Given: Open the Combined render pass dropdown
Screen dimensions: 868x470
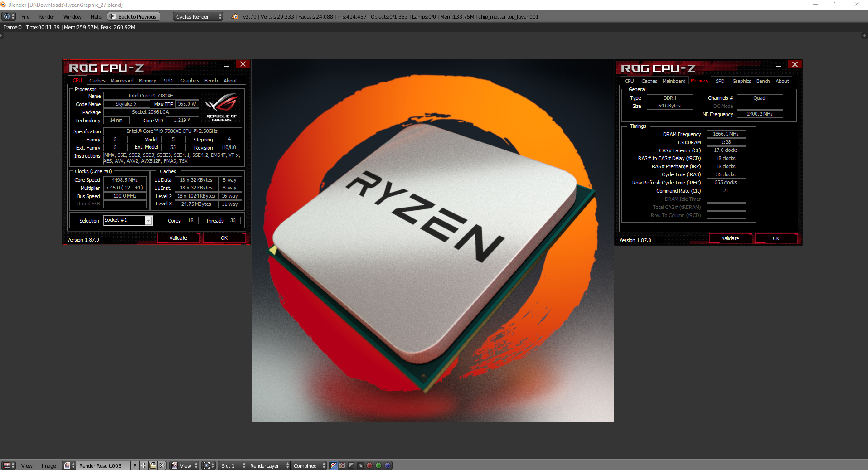Looking at the screenshot, I should point(309,465).
